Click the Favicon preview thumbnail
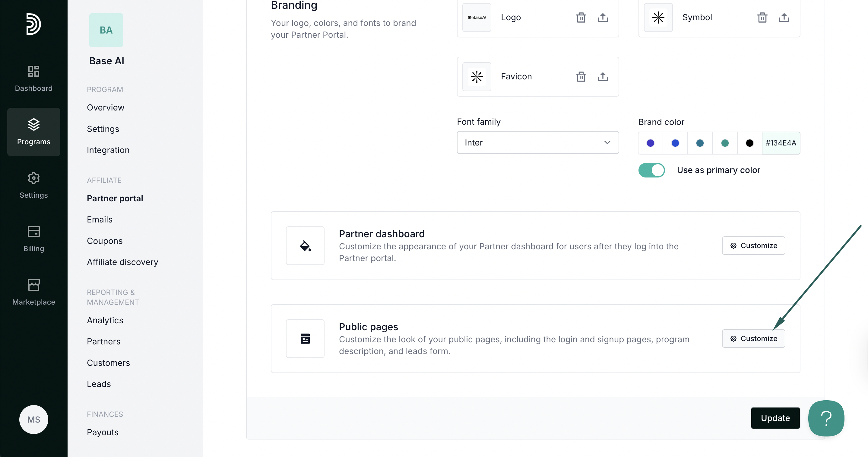The width and height of the screenshot is (868, 457). tap(477, 77)
